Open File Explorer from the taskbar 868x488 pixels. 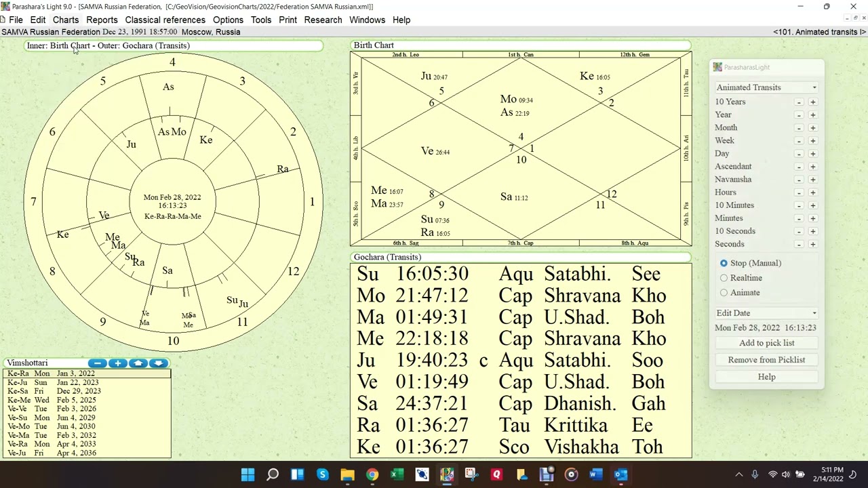(347, 474)
